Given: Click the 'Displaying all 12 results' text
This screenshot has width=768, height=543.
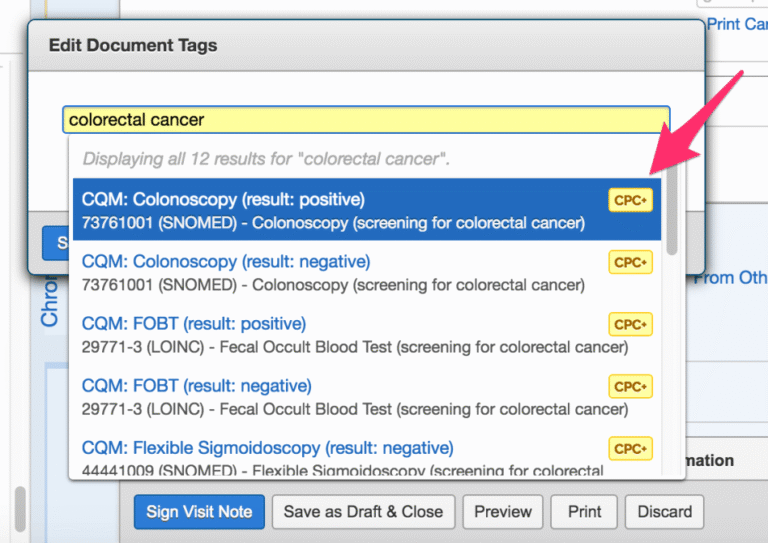Looking at the screenshot, I should pos(266,159).
